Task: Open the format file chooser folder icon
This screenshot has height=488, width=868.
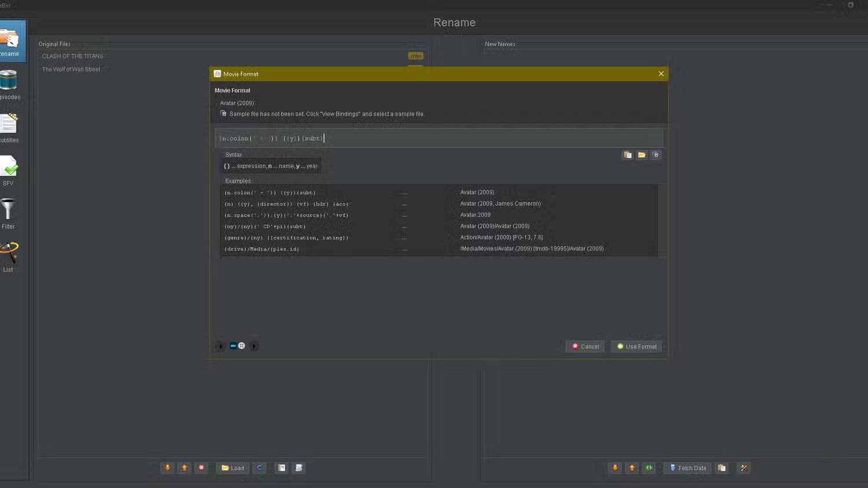Action: (642, 154)
